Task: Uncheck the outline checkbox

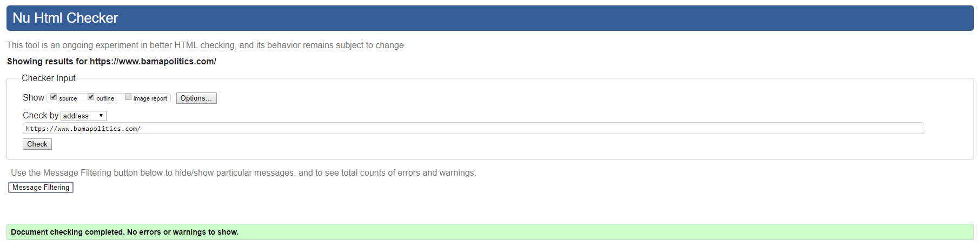Action: 91,97
